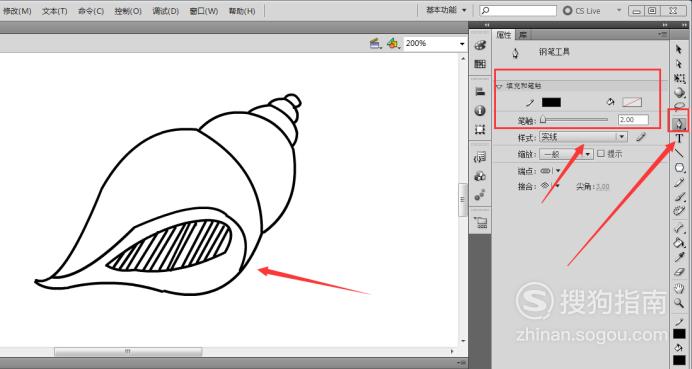Viewport: 692px width, 369px height.
Task: Open the 修改(M) menu
Action: (17, 11)
